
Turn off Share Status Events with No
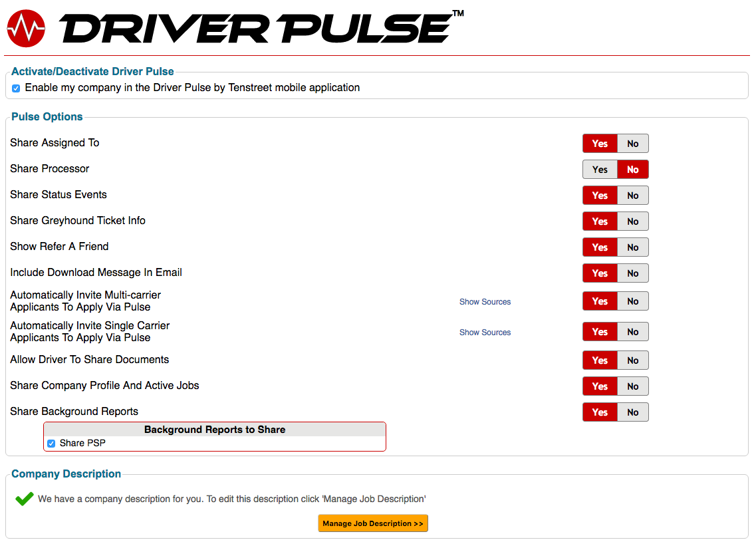click(632, 196)
